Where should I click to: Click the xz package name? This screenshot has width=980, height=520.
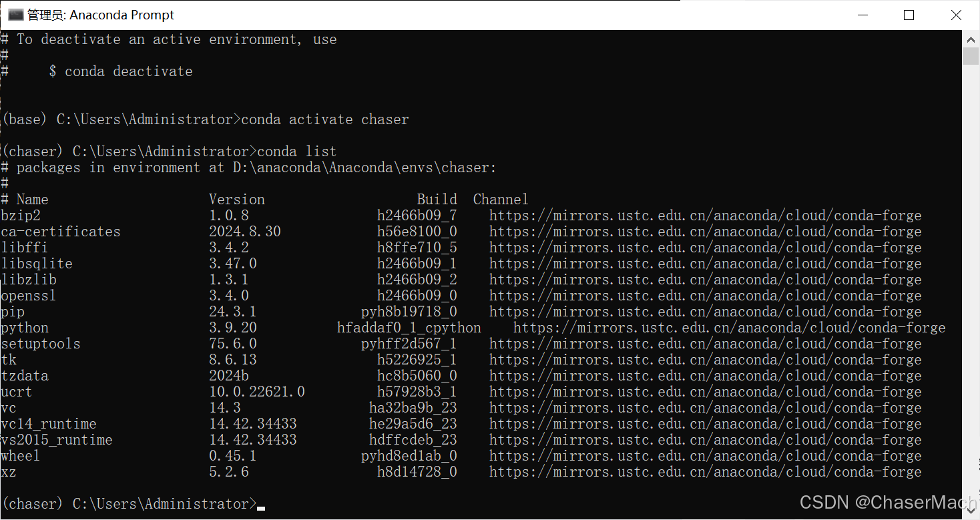coord(9,472)
